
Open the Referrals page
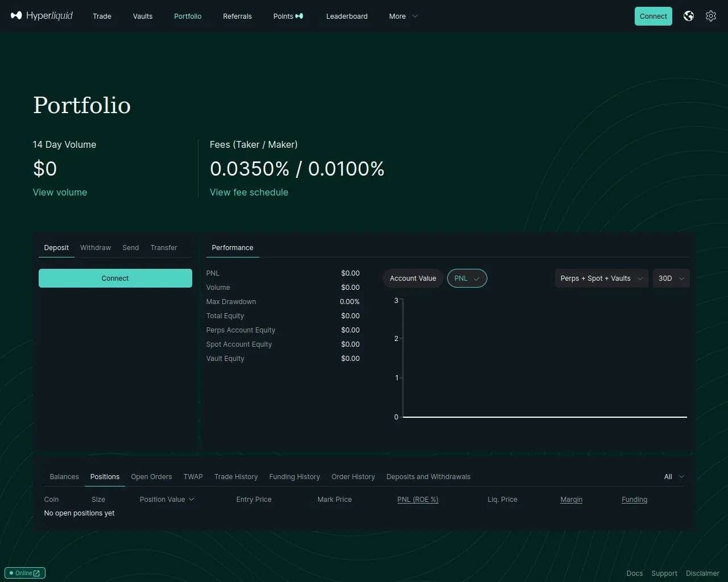pyautogui.click(x=237, y=16)
